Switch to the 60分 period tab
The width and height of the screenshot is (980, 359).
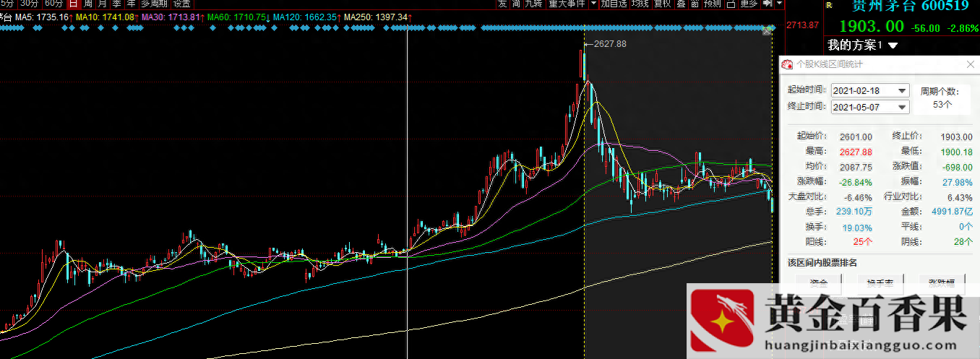tap(53, 4)
